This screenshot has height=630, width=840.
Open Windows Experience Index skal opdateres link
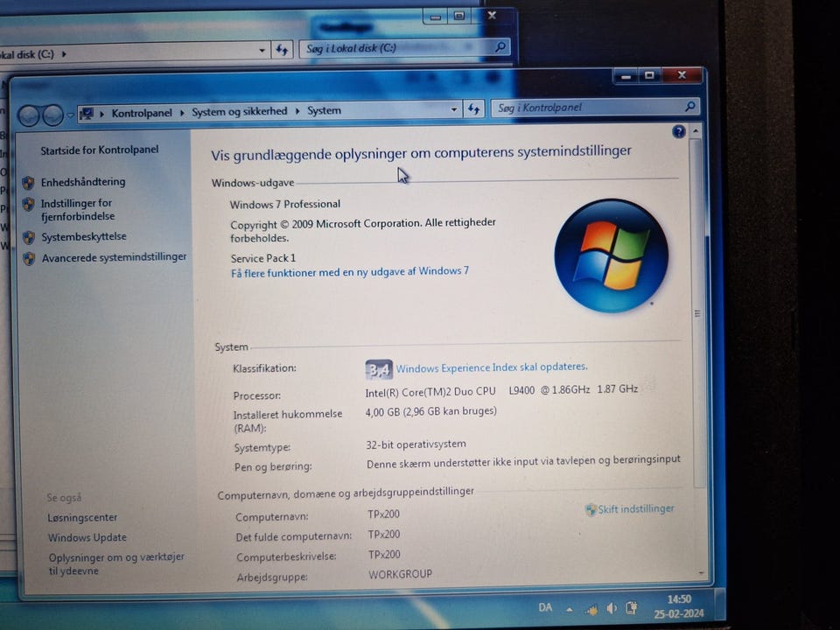[x=492, y=367]
